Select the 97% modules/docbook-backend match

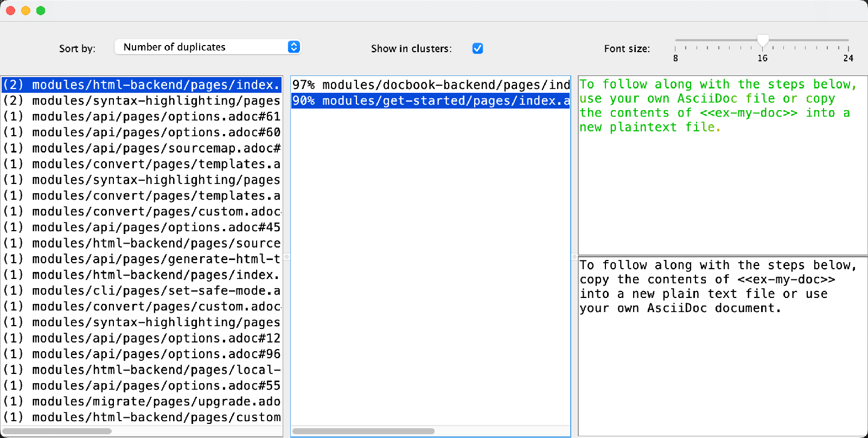point(431,85)
